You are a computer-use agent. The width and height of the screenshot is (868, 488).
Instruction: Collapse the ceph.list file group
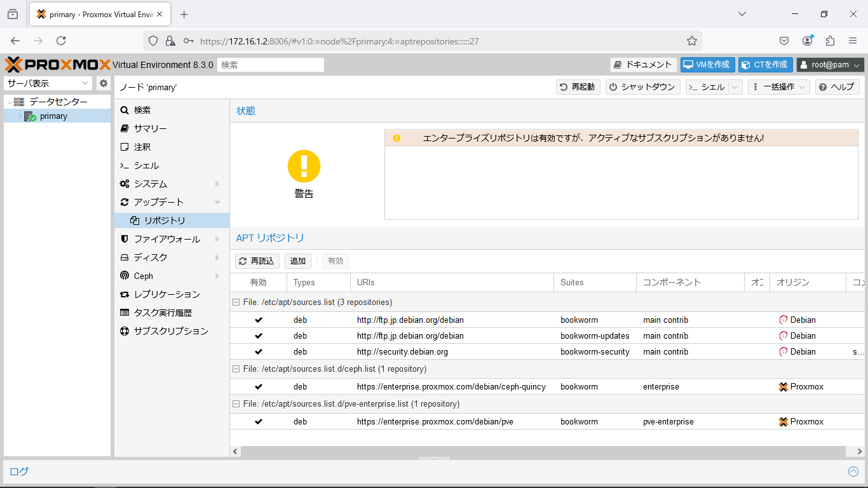(x=236, y=369)
